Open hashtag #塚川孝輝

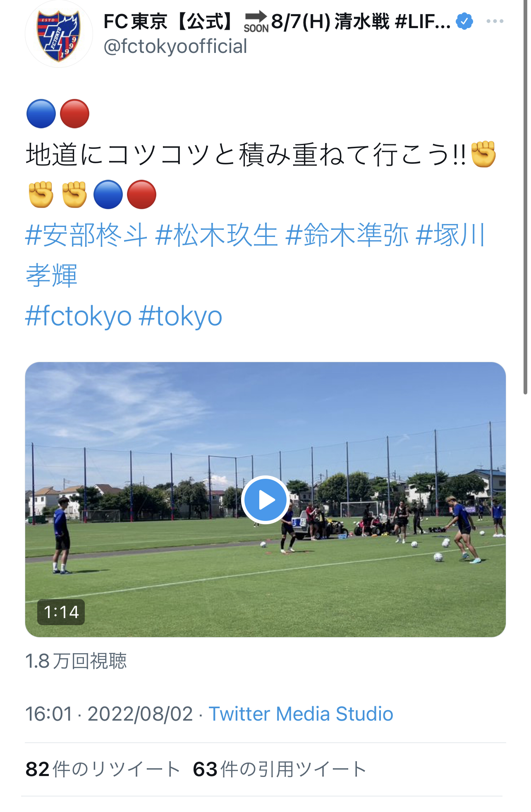[x=451, y=235]
